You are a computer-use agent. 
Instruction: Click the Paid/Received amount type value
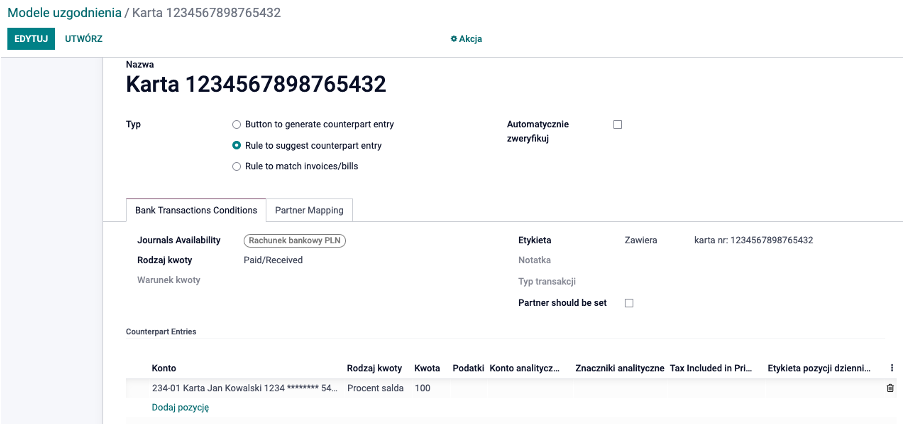(273, 260)
